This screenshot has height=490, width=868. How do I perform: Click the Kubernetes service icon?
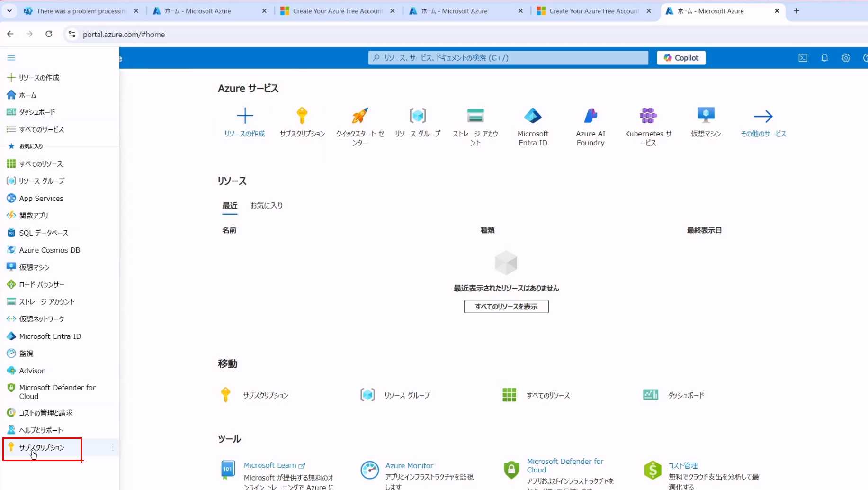point(648,116)
